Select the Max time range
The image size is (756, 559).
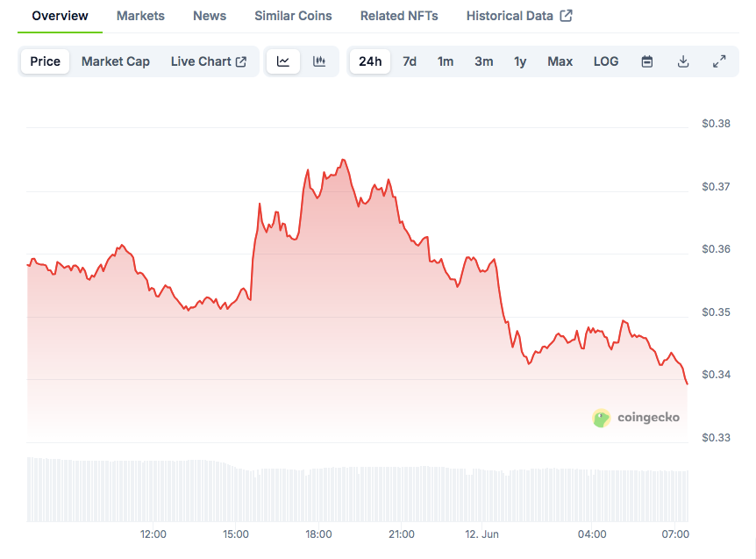tap(560, 61)
